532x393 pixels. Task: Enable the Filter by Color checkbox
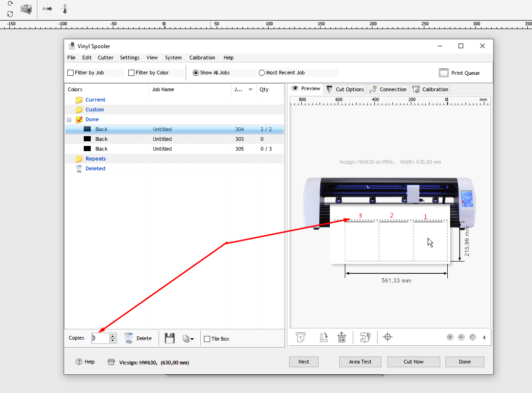[131, 73]
